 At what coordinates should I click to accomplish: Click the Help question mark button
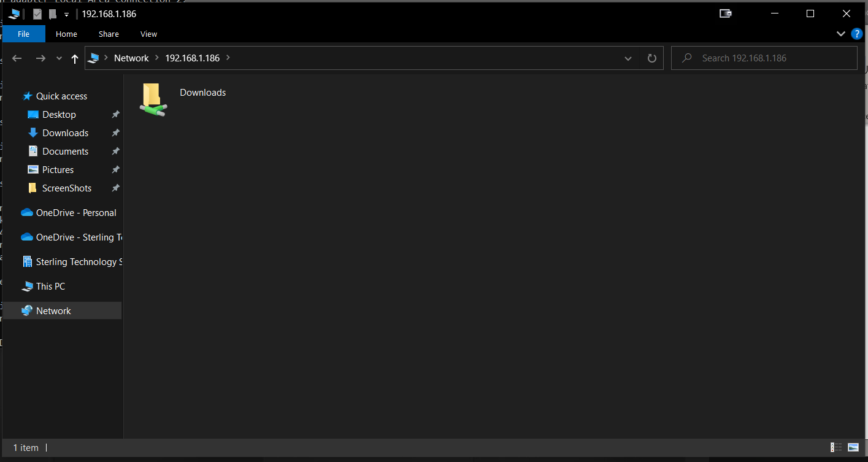pos(857,34)
